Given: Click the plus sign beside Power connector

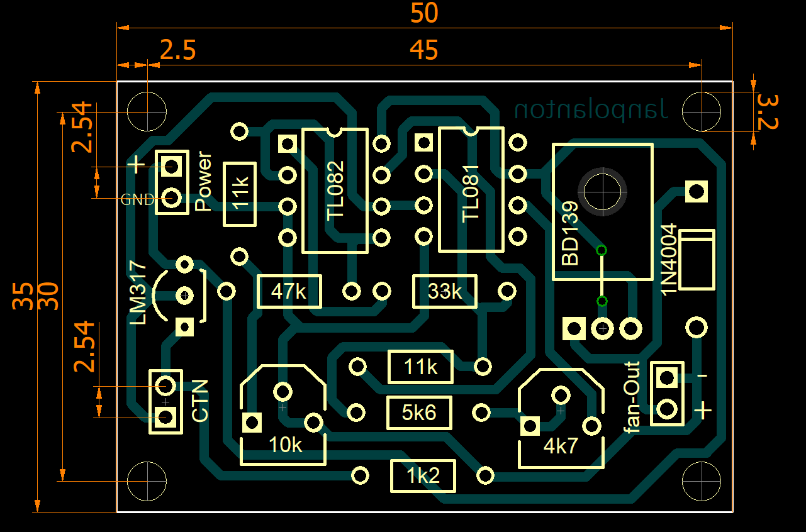Looking at the screenshot, I should tap(137, 166).
